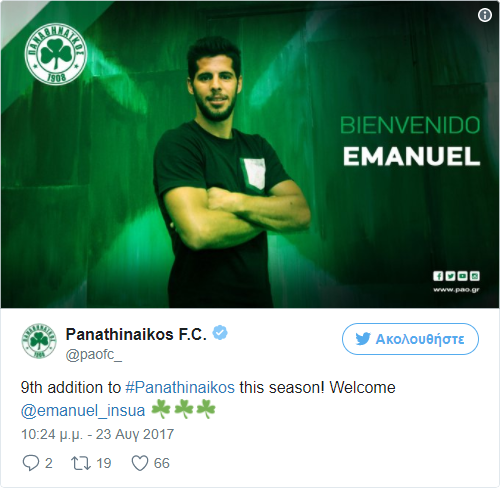Click the reply count 2
The height and width of the screenshot is (488, 500).
pos(49,463)
